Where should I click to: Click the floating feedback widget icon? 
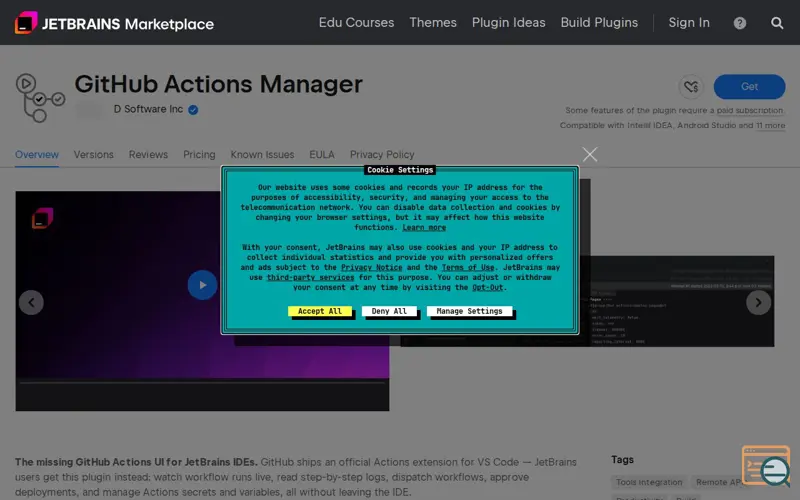click(766, 466)
